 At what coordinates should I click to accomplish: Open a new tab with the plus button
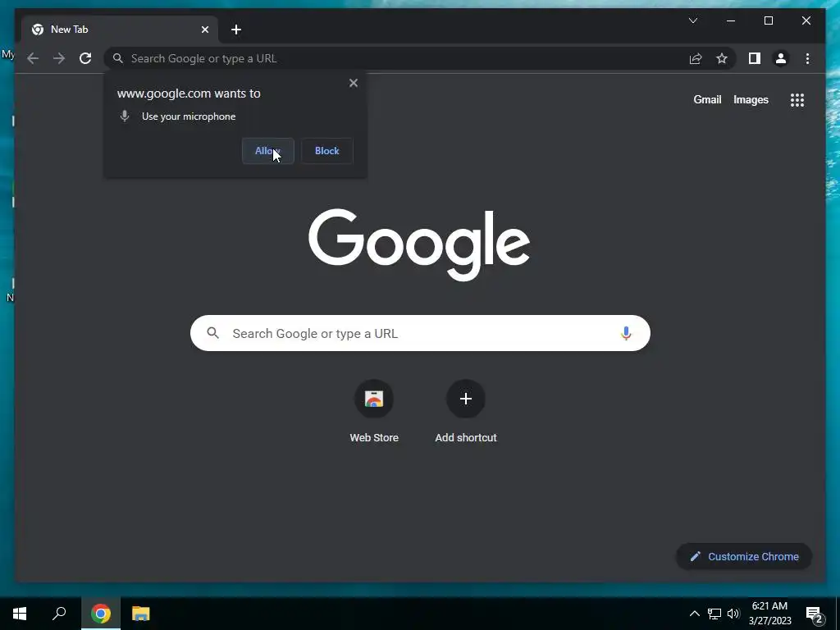click(x=236, y=30)
